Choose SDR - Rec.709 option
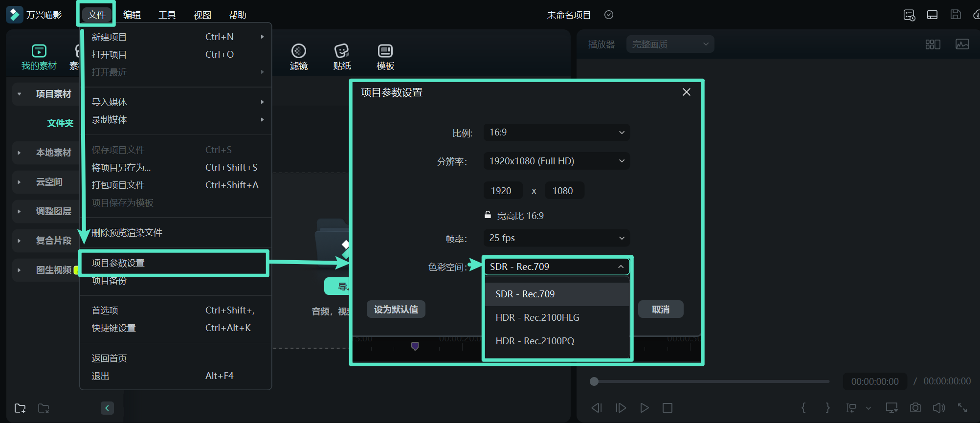Image resolution: width=980 pixels, height=423 pixels. tap(557, 294)
